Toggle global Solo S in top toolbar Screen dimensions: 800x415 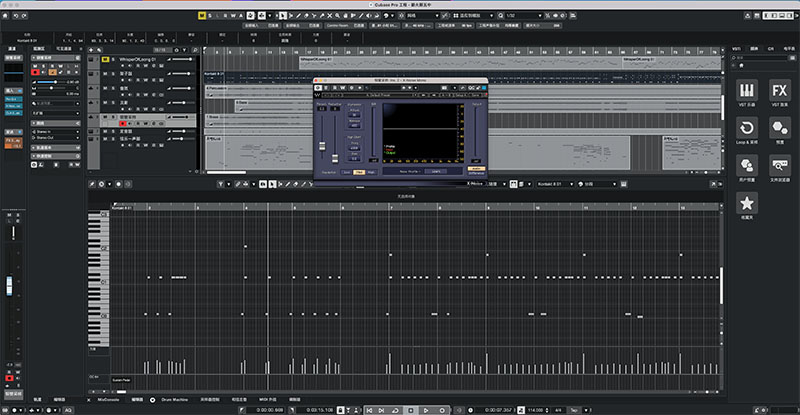(x=210, y=16)
